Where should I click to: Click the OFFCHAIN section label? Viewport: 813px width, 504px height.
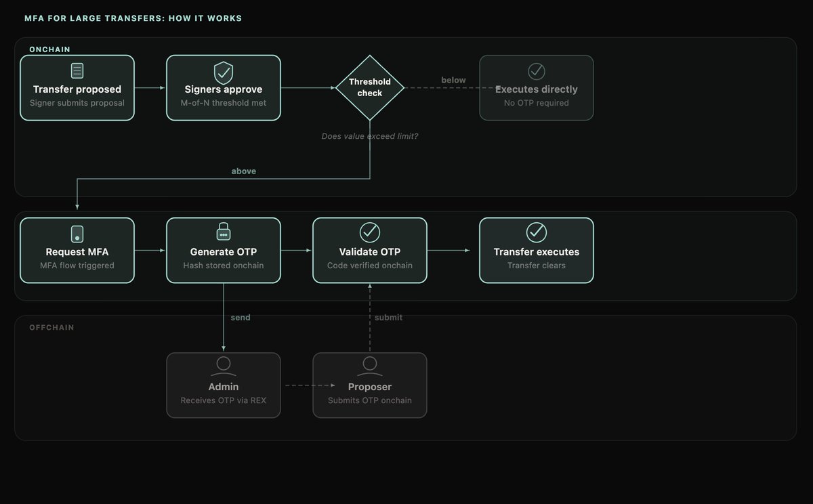51,327
